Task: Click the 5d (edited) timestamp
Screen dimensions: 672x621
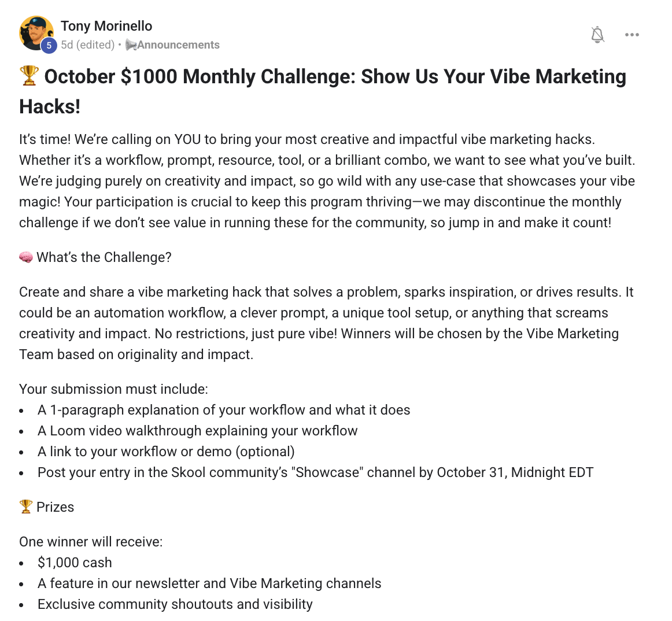Action: click(x=87, y=45)
